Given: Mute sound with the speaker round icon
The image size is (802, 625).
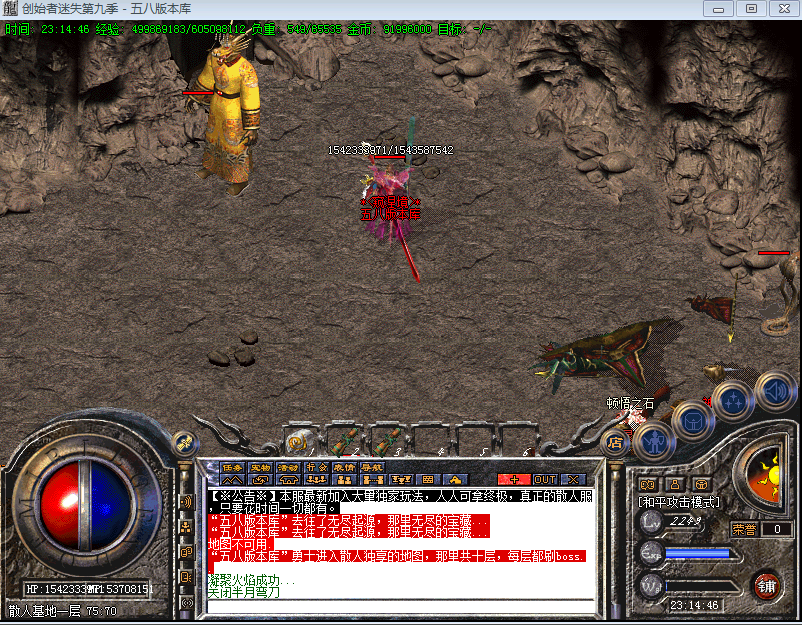Looking at the screenshot, I should tap(775, 391).
